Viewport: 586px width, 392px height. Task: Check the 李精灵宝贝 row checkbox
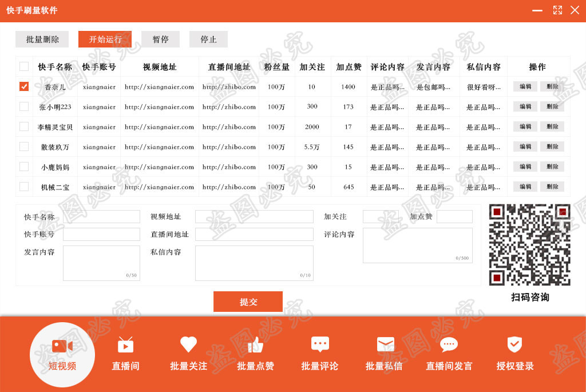[24, 126]
